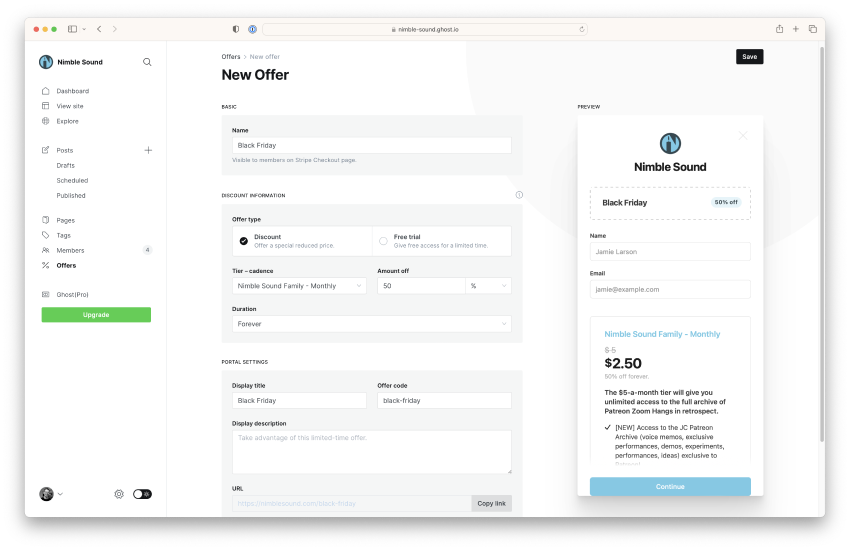
Task: Click the $2.50 price in preview
Action: pos(623,363)
